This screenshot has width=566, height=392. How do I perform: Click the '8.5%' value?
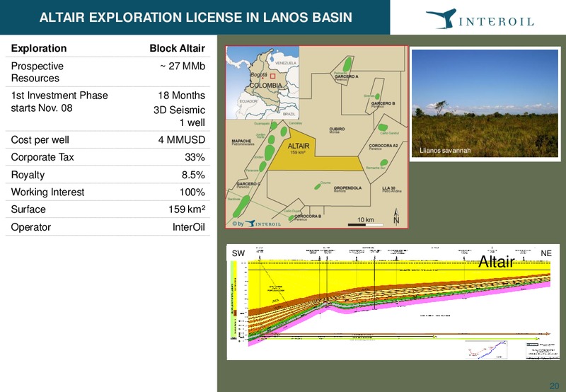coord(193,175)
